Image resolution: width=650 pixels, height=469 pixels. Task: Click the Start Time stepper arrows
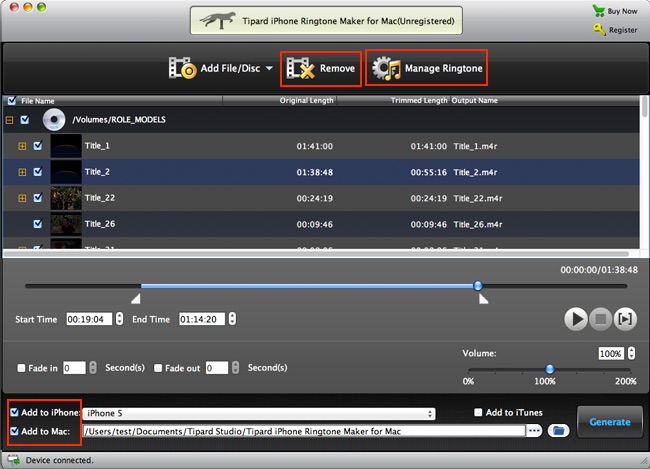[x=119, y=319]
